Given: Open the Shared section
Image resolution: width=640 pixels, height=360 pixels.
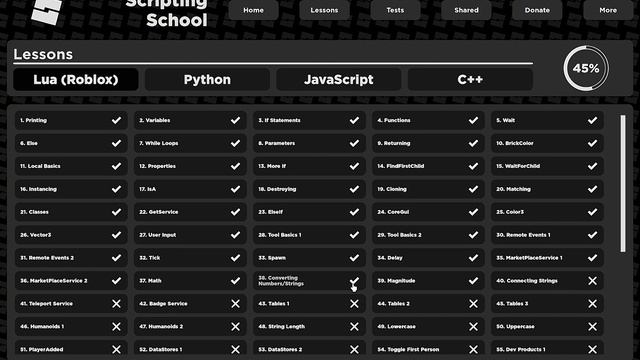Looking at the screenshot, I should click(467, 10).
